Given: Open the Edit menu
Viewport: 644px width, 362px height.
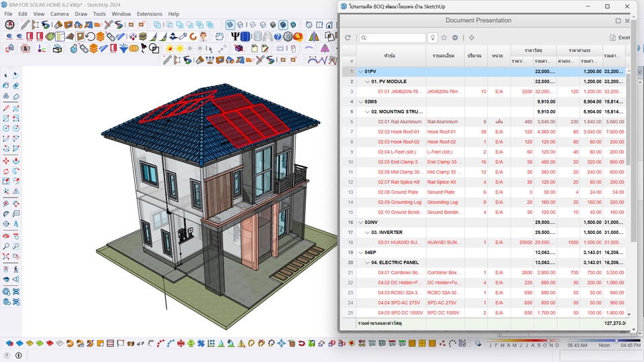Looking at the screenshot, I should coord(23,14).
